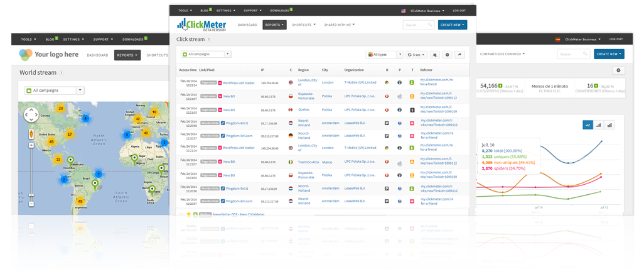Click the map pan control circle

(31, 114)
